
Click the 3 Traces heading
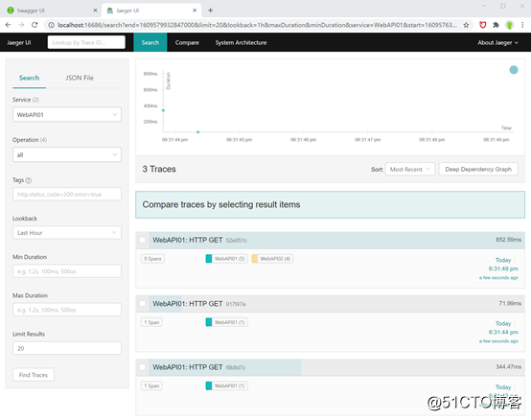point(159,169)
